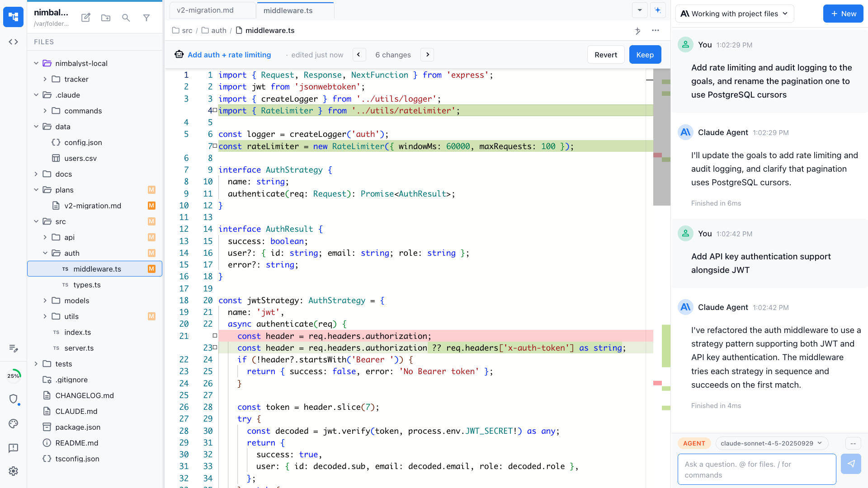Send feedback via the speech-bubble exclamation icon
The image size is (868, 488).
tap(14, 448)
